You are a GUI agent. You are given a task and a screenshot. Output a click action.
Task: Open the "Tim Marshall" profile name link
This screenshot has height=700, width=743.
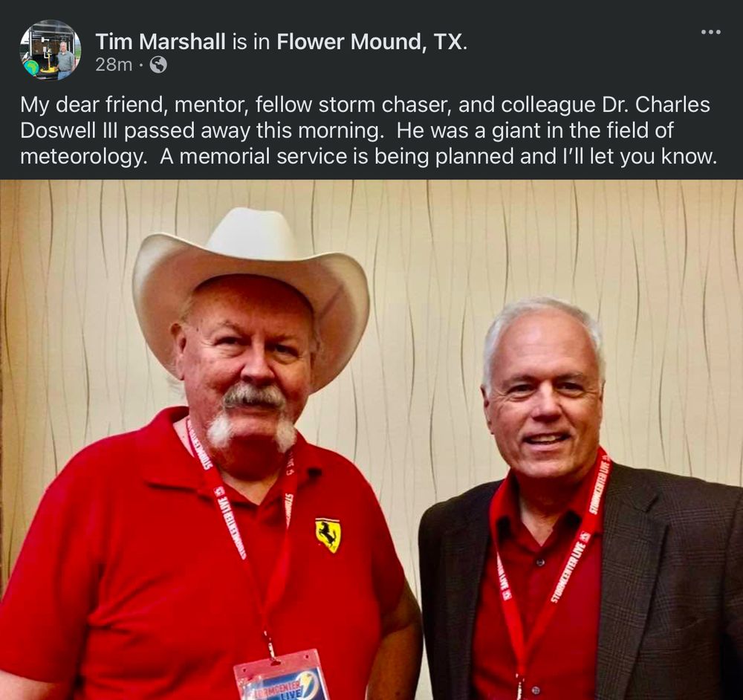[160, 42]
